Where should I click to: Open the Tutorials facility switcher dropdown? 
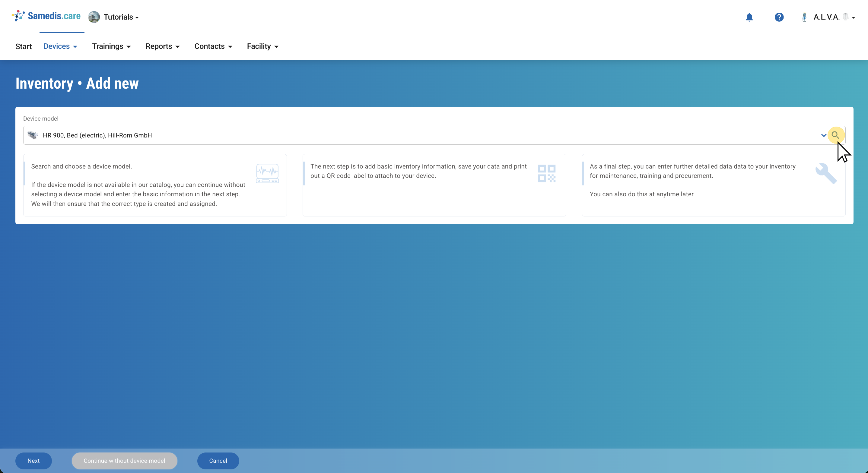[121, 17]
